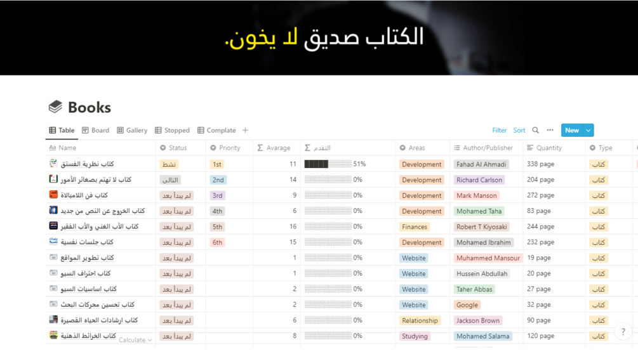Click page icon of كتاب لا تهتم بصغائر الأمور
The image size is (638, 364).
tap(53, 179)
